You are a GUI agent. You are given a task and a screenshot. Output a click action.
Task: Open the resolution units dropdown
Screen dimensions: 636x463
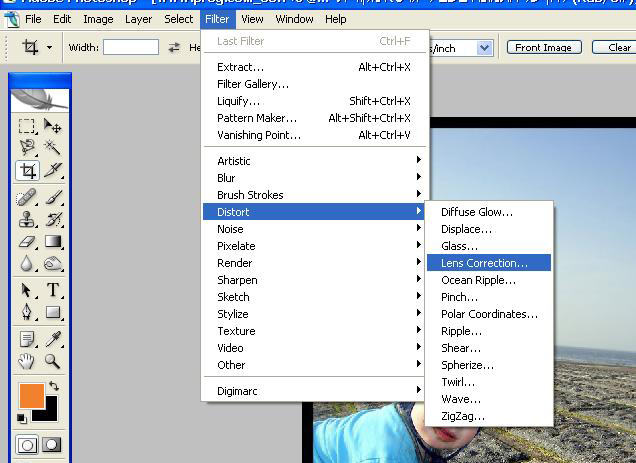[x=485, y=48]
